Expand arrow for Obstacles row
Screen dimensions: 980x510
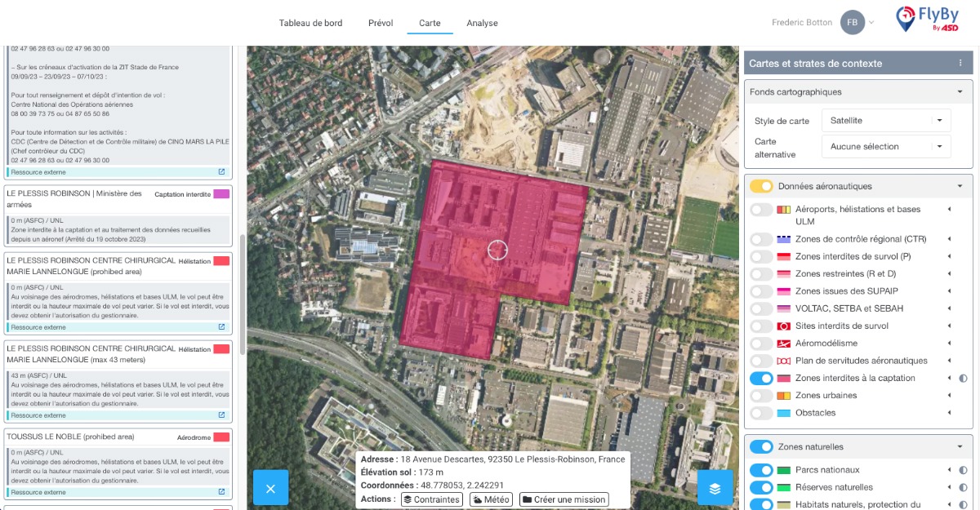(x=949, y=413)
